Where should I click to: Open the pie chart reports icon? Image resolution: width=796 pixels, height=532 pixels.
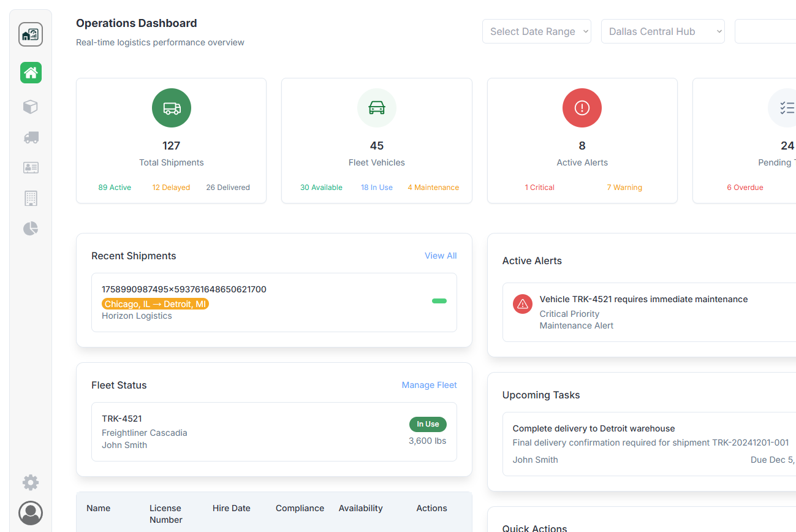(x=31, y=229)
